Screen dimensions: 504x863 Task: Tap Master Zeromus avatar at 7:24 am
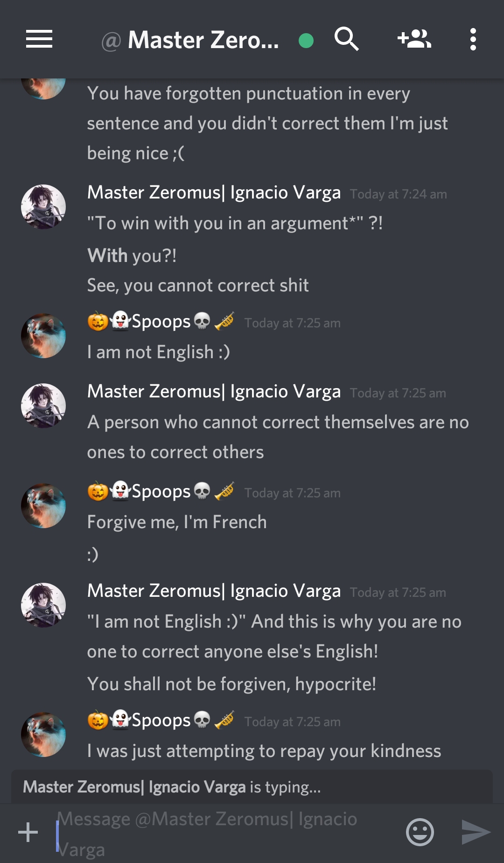tap(43, 207)
